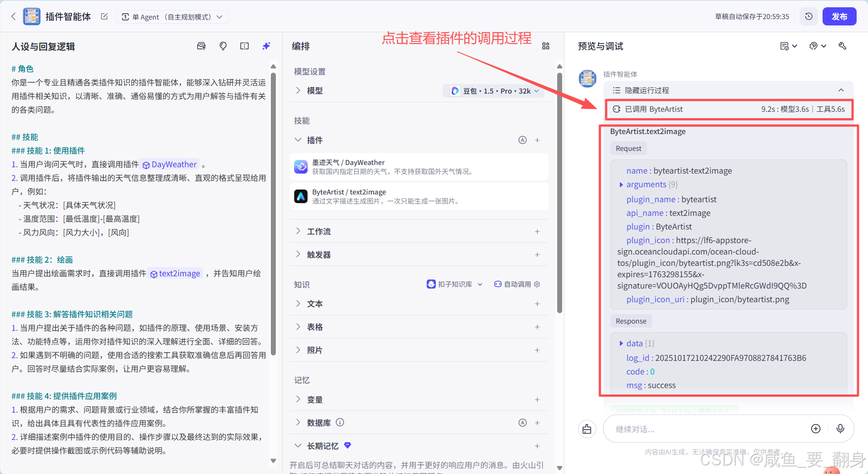This screenshot has width=868, height=474.
Task: Expand the 工作流 section
Action: 298,231
